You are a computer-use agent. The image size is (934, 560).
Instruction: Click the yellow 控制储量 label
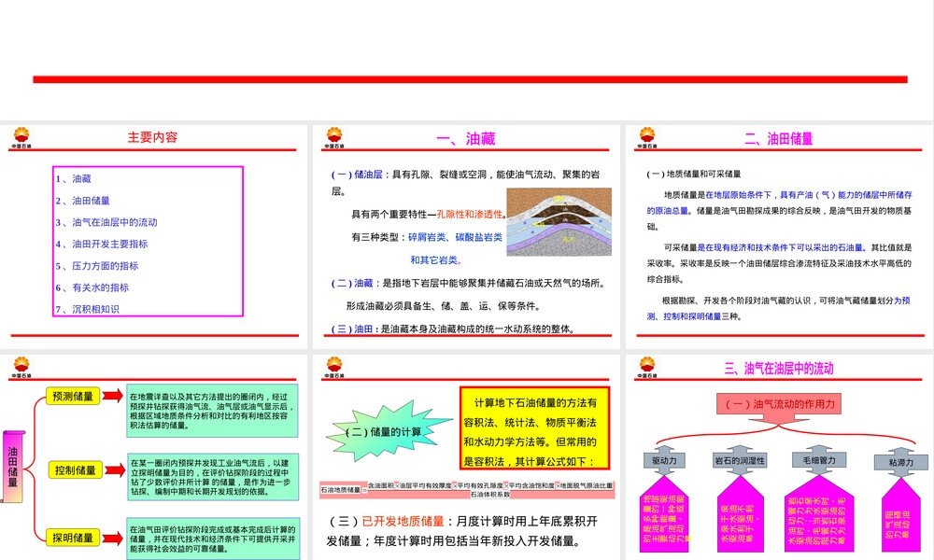[x=75, y=470]
